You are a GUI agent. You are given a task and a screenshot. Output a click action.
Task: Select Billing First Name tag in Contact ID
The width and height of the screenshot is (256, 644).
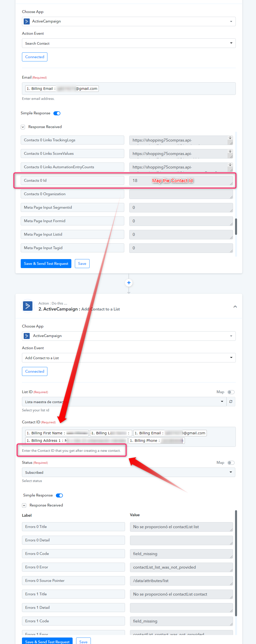tap(57, 433)
